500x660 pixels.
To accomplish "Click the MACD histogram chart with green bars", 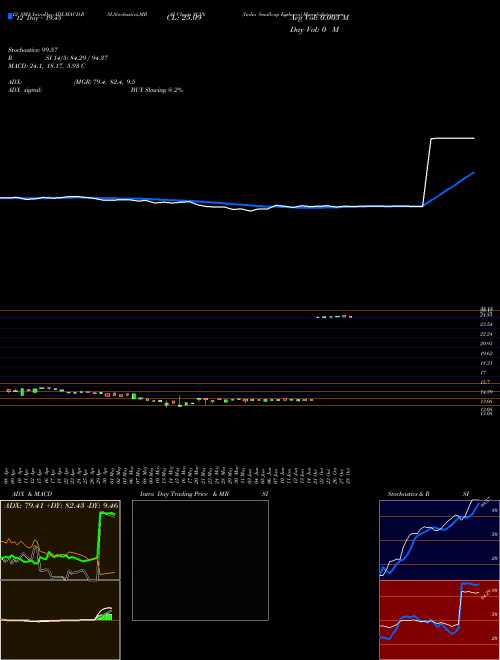I will 60,620.
